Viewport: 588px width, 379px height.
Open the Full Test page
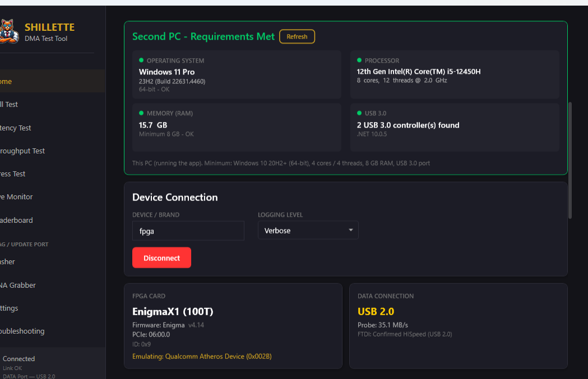tap(53, 105)
